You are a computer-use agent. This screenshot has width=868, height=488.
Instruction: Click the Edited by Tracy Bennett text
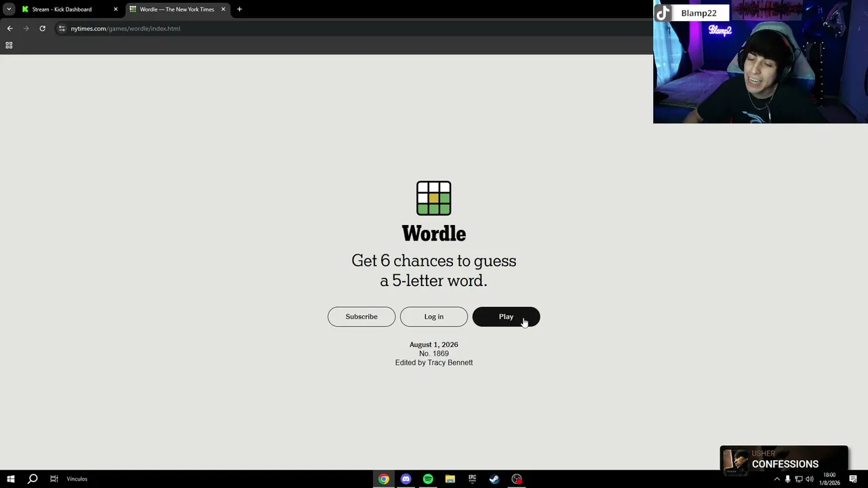434,363
